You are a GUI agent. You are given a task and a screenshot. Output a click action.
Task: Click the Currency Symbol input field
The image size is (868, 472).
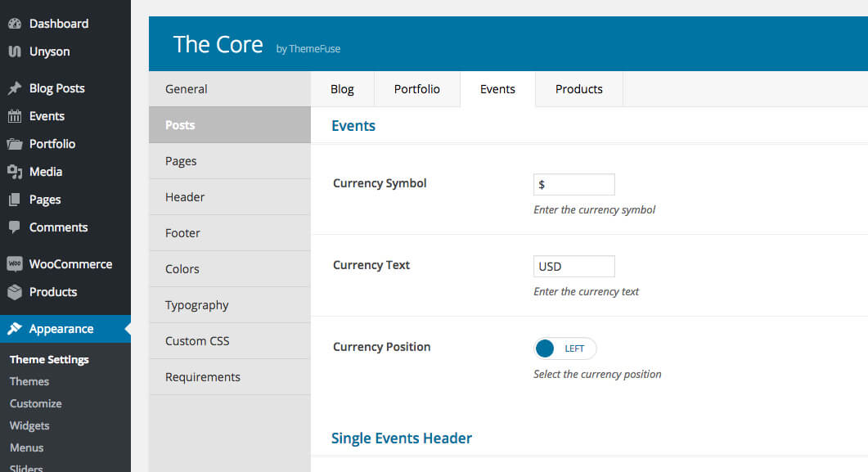point(574,184)
